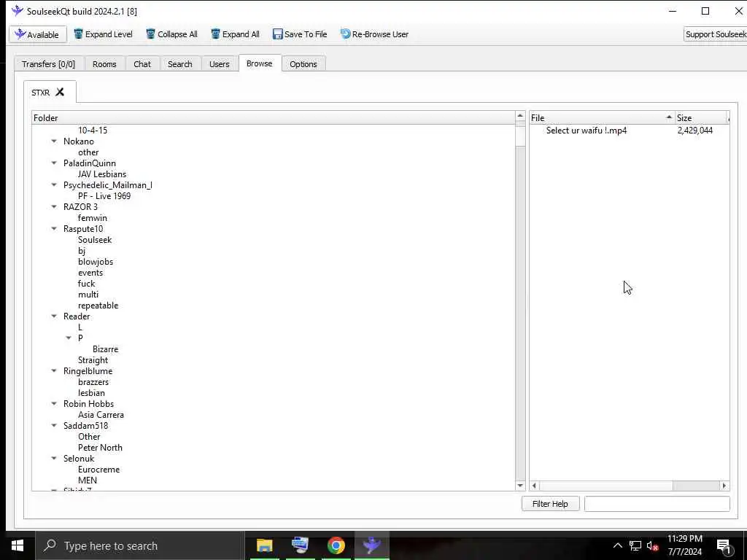Click the file size value 2,429,044

(695, 131)
